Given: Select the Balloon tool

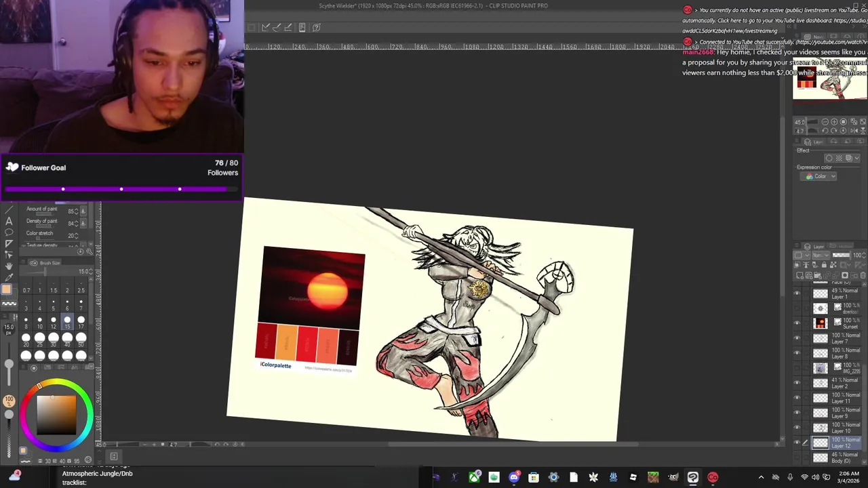Looking at the screenshot, I should click(9, 232).
